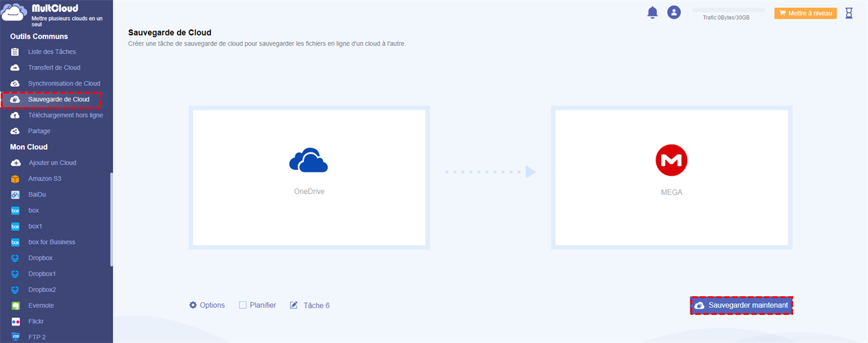Screen dimensions: 868x343
Task: Open the user account avatar icon
Action: [x=674, y=12]
